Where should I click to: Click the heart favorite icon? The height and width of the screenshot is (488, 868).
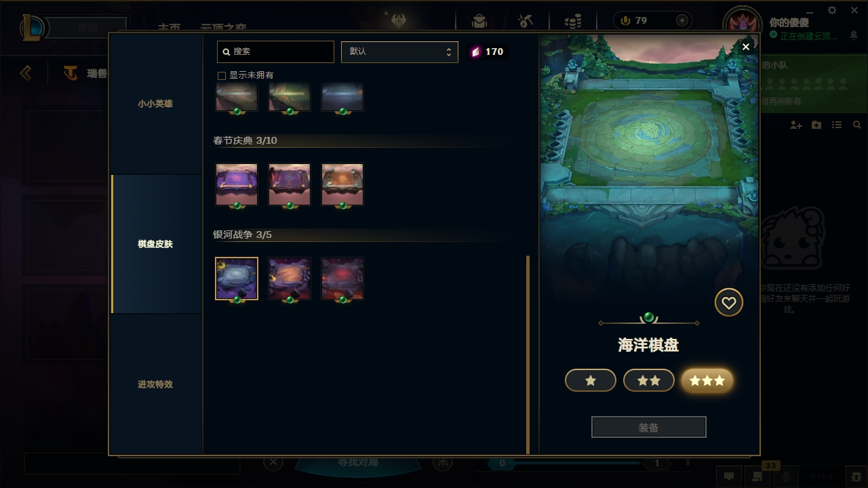coord(729,303)
